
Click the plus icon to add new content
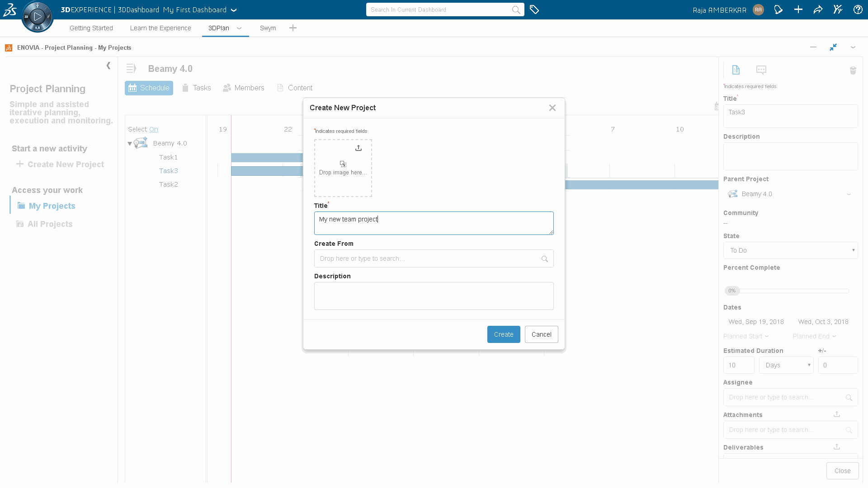coord(798,9)
